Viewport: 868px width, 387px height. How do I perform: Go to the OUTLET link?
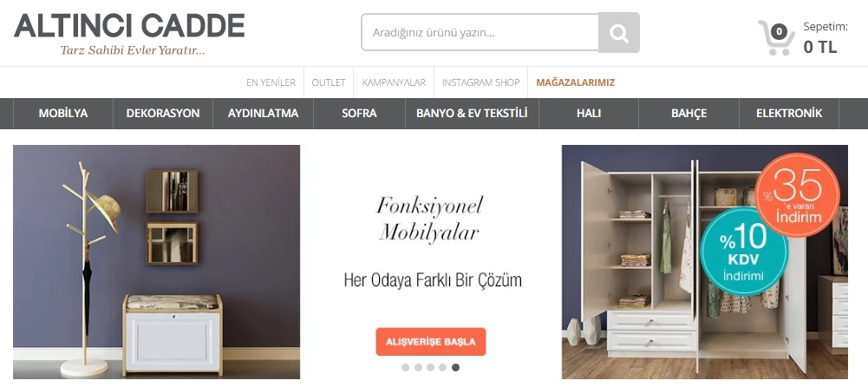click(x=329, y=82)
